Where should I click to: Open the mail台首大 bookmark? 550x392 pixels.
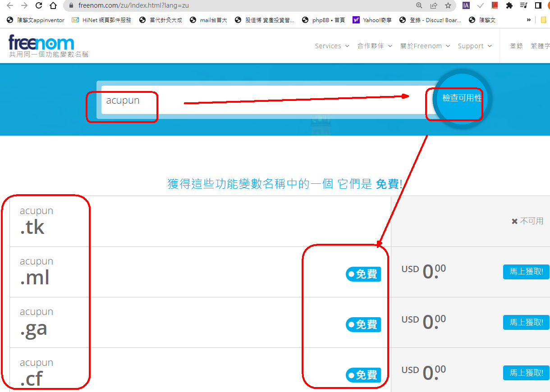coord(209,20)
